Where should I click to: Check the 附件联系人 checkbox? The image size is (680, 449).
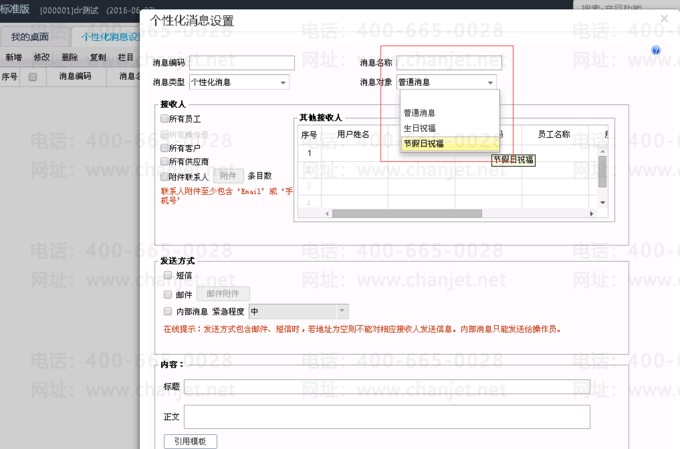164,177
